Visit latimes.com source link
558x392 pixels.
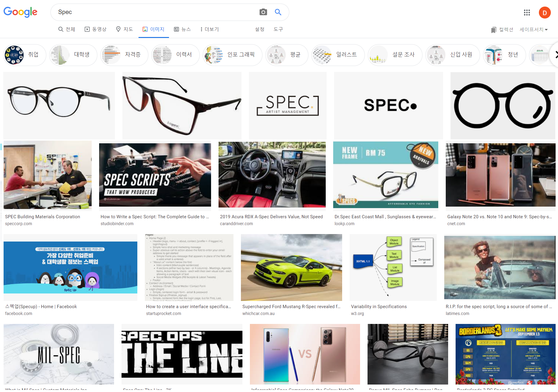[x=457, y=313]
